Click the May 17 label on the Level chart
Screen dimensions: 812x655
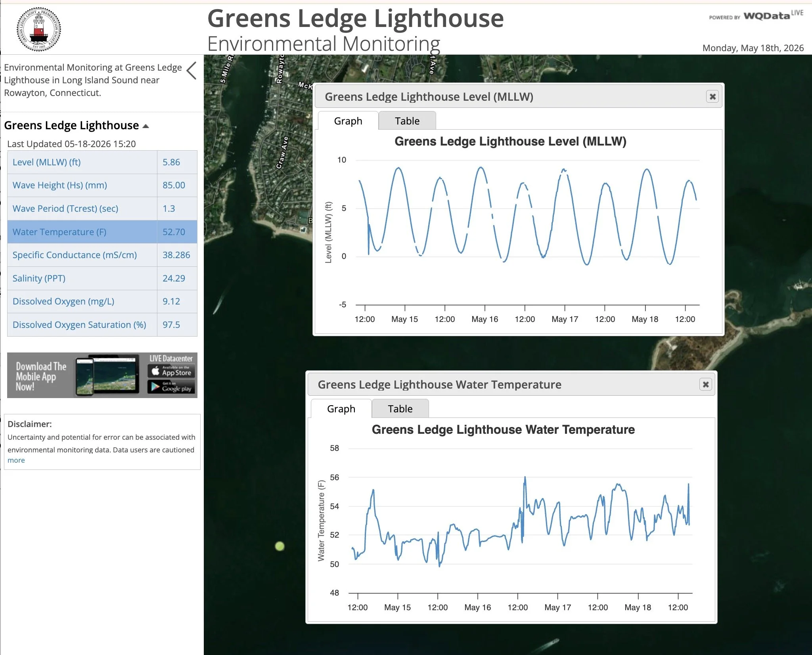click(x=565, y=319)
